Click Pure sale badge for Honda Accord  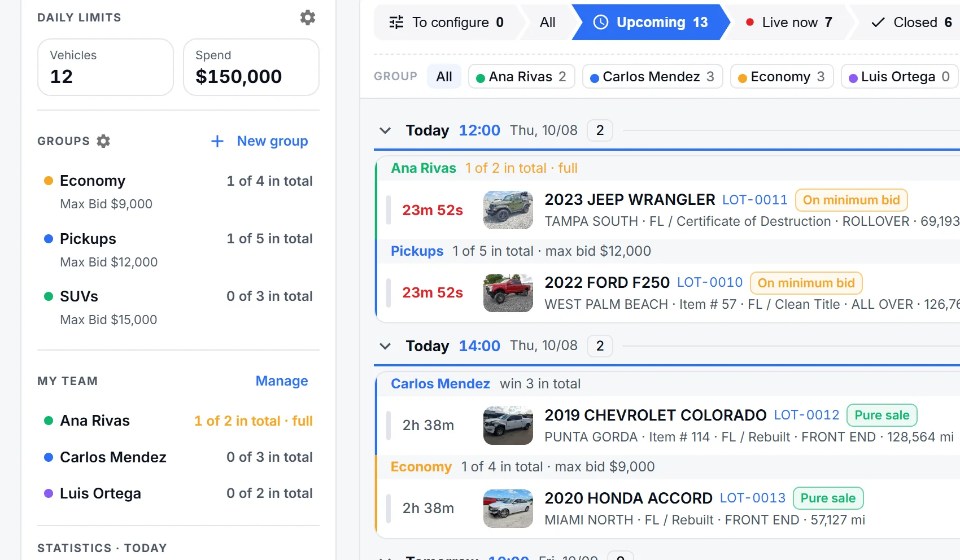pos(828,498)
